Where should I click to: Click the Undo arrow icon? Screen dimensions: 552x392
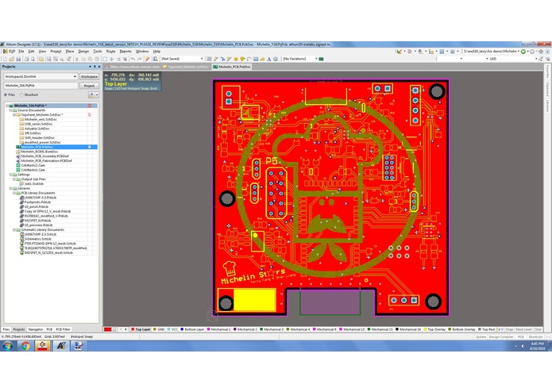coord(133,59)
